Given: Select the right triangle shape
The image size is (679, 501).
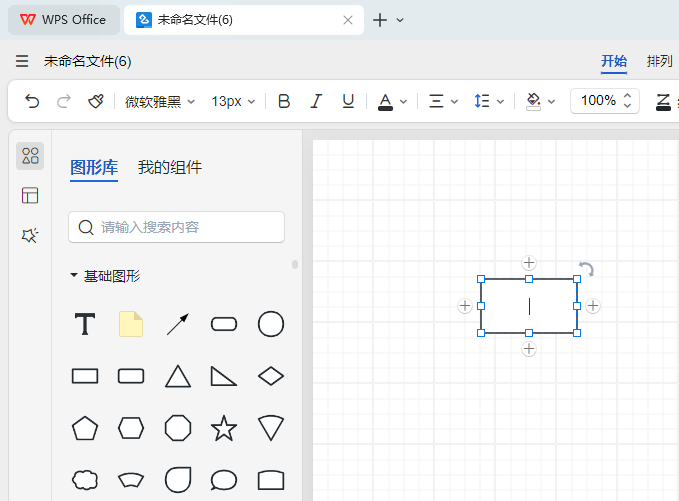Looking at the screenshot, I should (224, 376).
